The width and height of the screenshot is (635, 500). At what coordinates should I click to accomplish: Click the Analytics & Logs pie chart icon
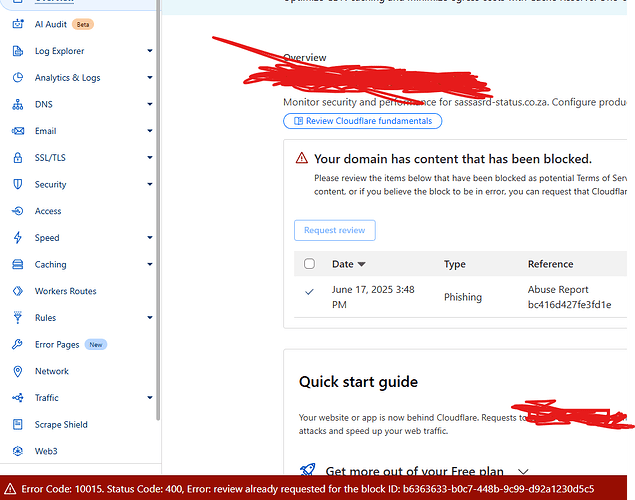(18, 78)
